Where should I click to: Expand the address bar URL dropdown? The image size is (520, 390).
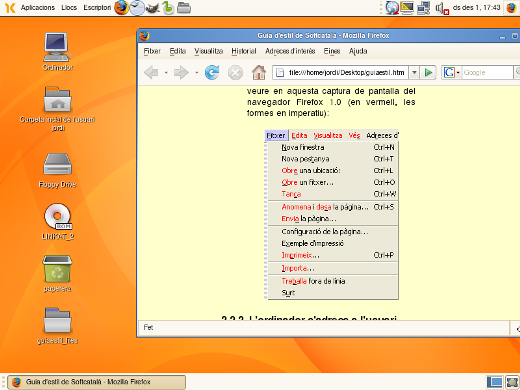414,72
